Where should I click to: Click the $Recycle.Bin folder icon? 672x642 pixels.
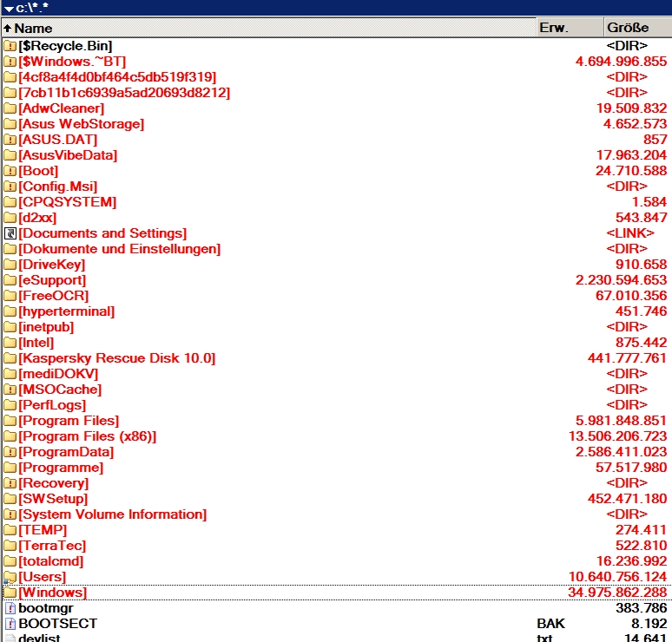coord(10,46)
